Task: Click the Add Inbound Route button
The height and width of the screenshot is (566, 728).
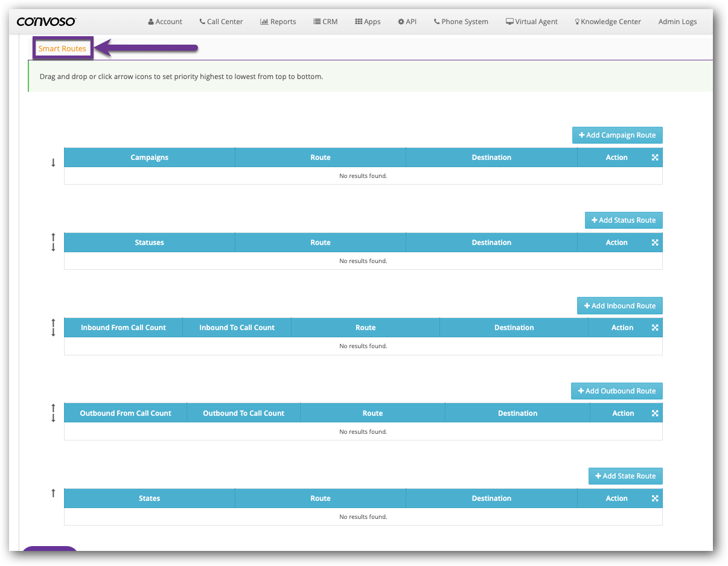Action: coord(619,305)
